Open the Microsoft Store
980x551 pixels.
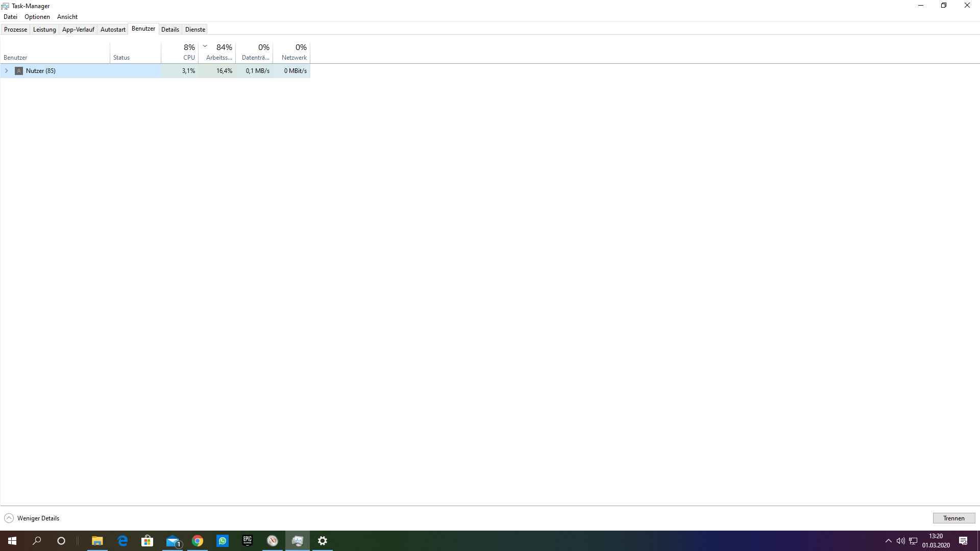point(148,540)
